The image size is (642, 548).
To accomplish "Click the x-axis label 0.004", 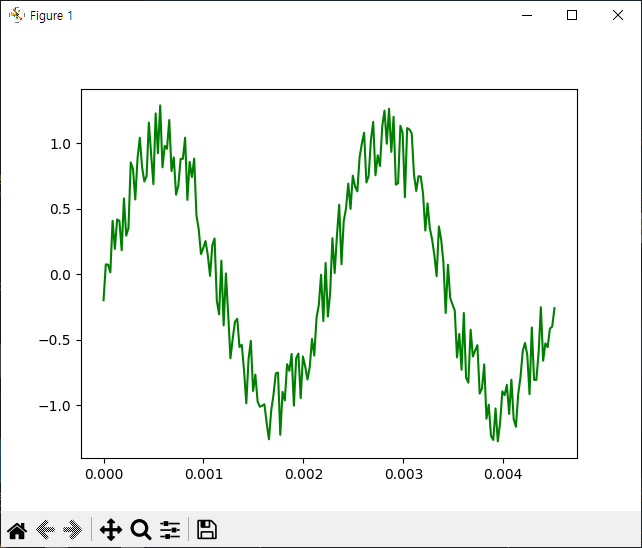I will pos(503,474).
